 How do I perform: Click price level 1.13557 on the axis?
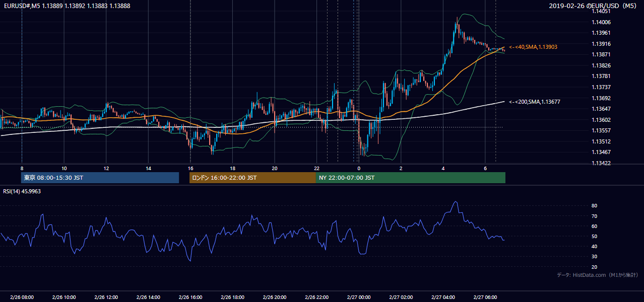pos(601,130)
